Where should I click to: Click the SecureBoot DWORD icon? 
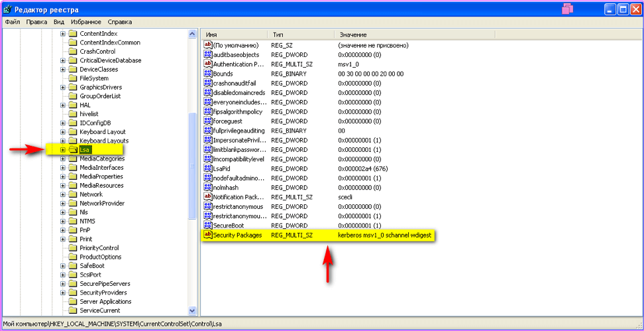[x=208, y=226]
